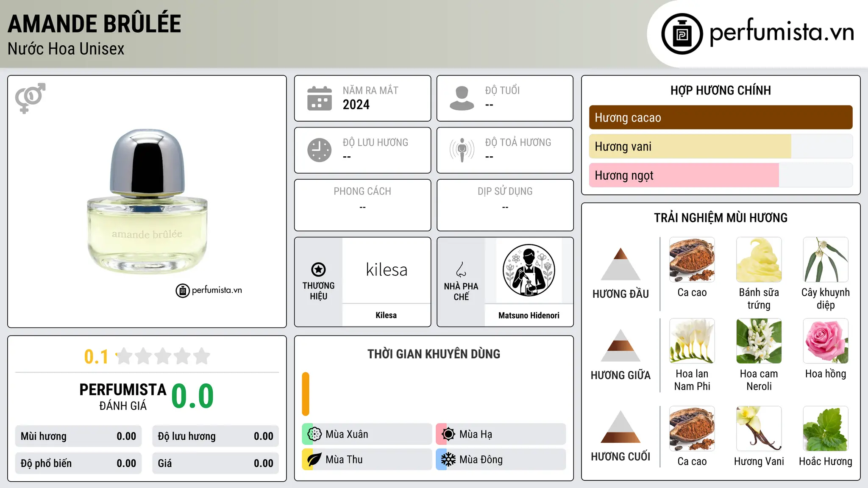The image size is (868, 488).
Task: Click the sun icon for Mùa Hạ
Action: click(448, 434)
